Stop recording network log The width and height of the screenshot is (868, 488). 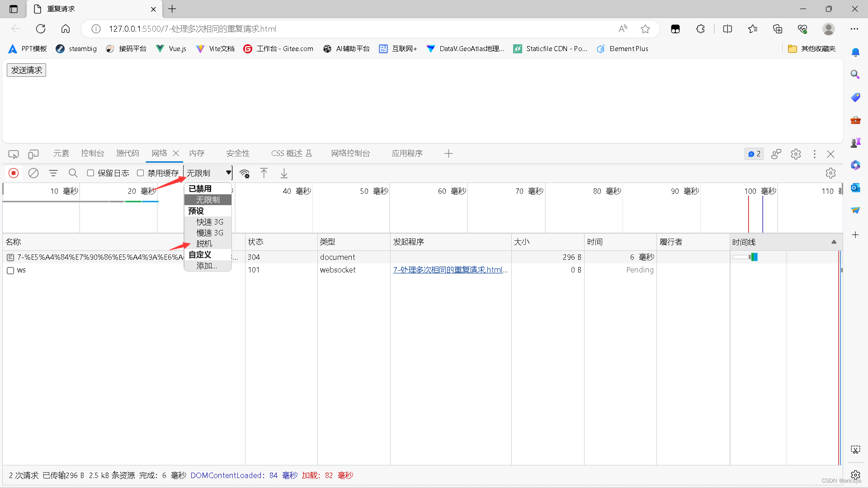click(x=13, y=173)
